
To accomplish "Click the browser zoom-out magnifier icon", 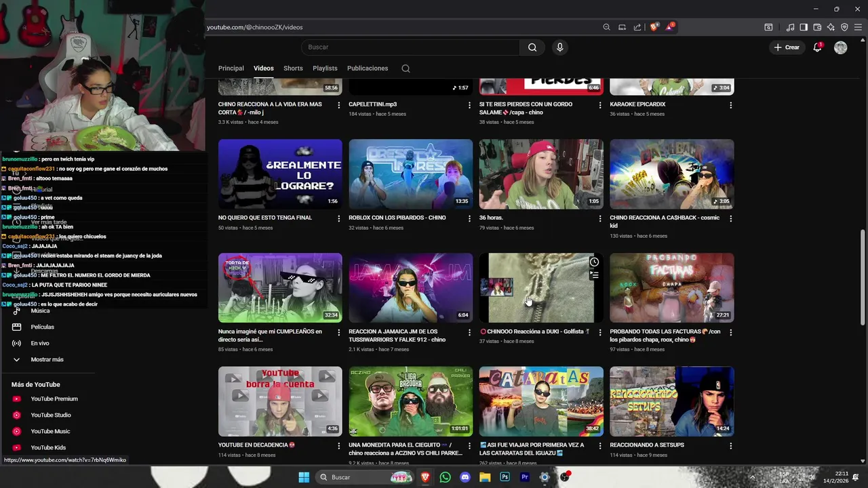I will coord(606,27).
